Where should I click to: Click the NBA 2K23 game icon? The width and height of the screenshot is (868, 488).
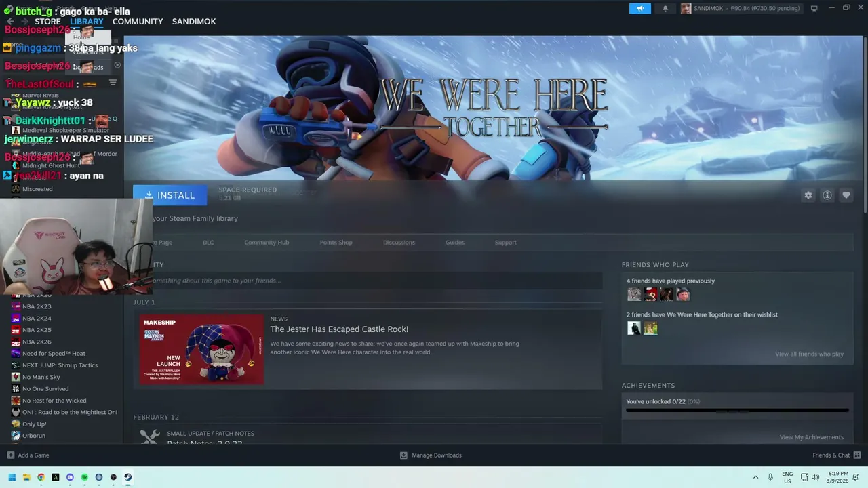point(16,306)
